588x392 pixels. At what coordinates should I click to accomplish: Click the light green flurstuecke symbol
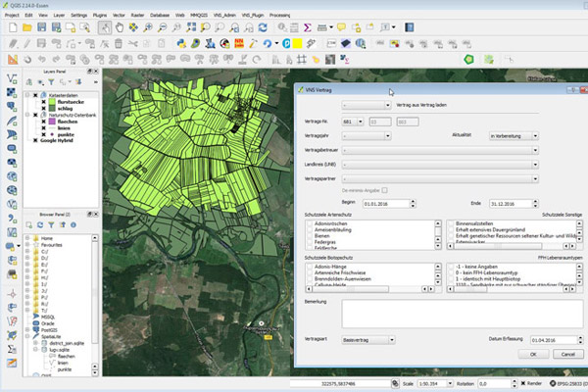(x=52, y=102)
